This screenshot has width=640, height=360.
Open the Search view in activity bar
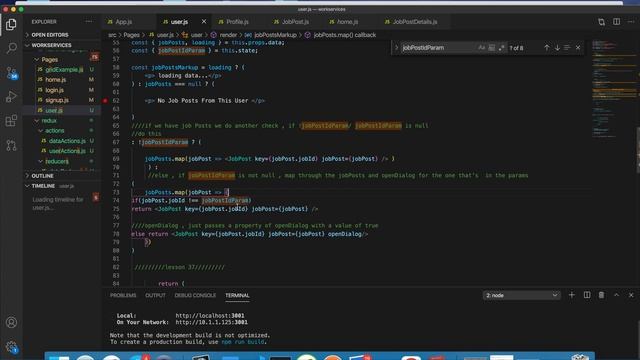pyautogui.click(x=11, y=48)
